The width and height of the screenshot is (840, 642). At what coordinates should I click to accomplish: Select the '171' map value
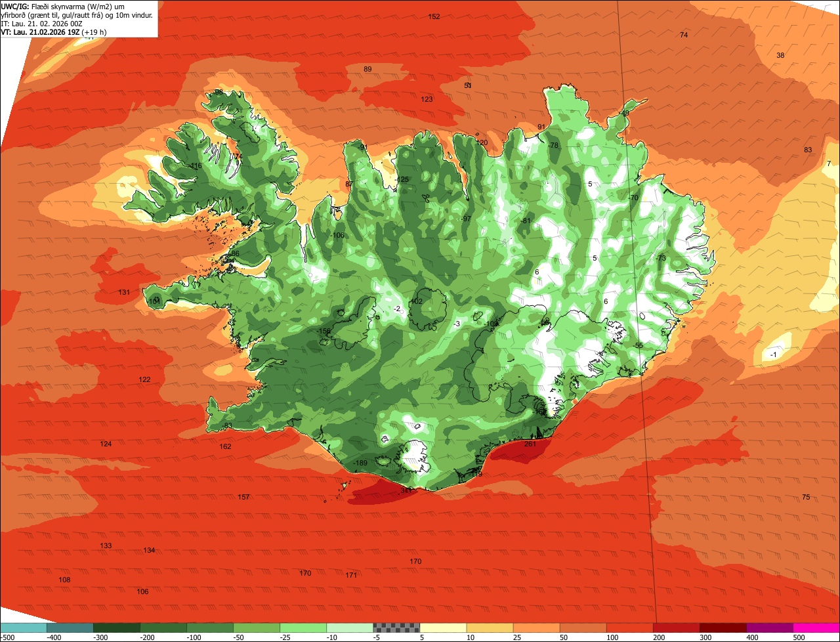click(351, 575)
